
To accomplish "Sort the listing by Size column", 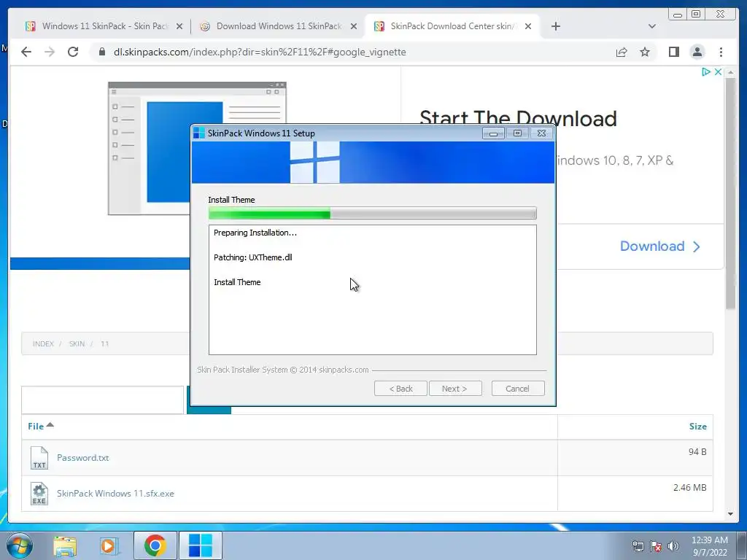I will [x=697, y=426].
